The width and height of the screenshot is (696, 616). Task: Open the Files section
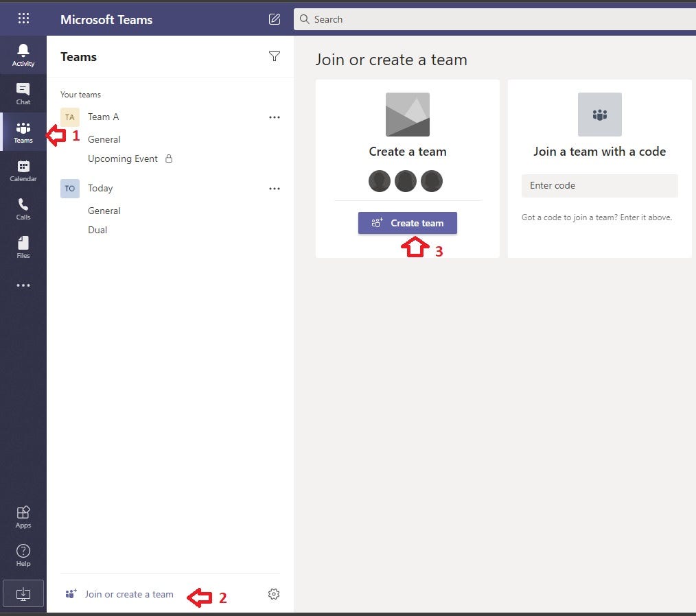pos(23,248)
